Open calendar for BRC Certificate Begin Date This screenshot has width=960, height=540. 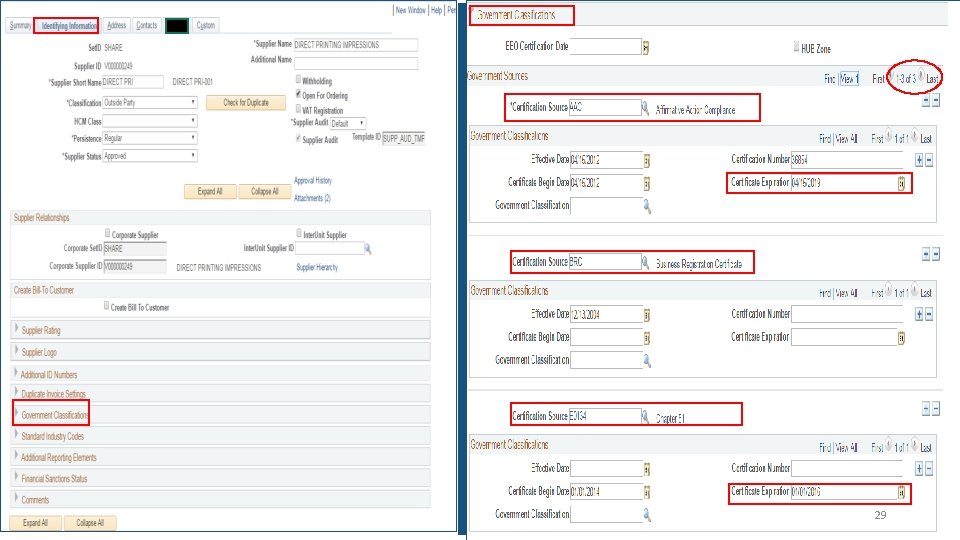[647, 338]
